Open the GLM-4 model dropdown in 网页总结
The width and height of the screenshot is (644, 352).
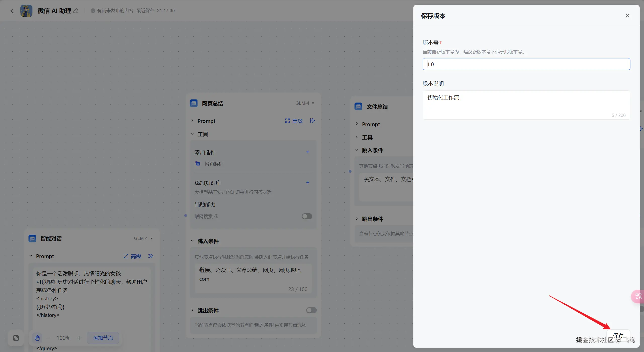[x=305, y=103]
